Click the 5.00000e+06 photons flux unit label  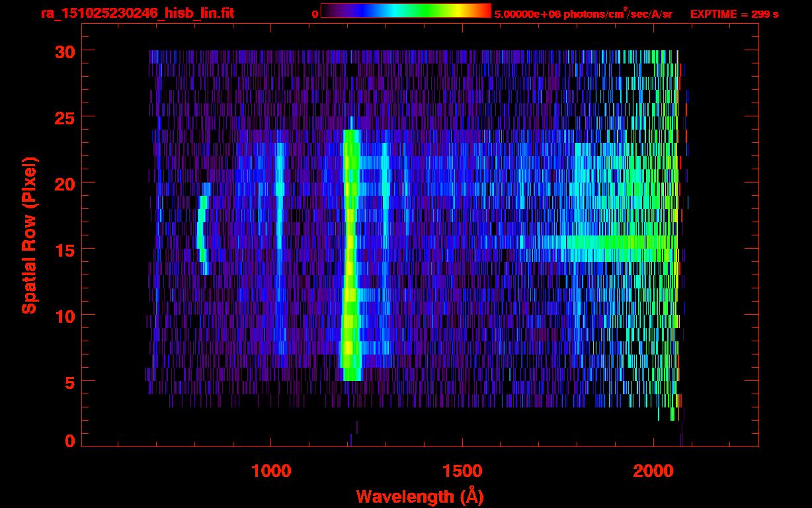click(x=583, y=13)
